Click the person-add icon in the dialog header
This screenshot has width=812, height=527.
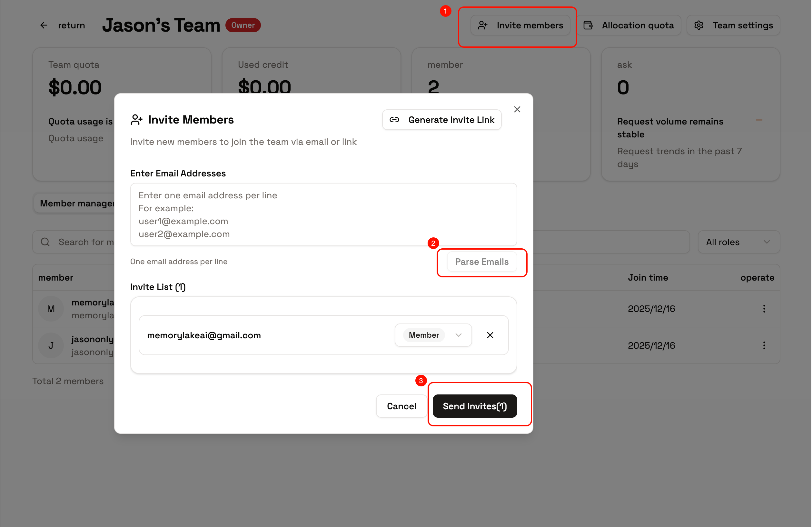(136, 119)
